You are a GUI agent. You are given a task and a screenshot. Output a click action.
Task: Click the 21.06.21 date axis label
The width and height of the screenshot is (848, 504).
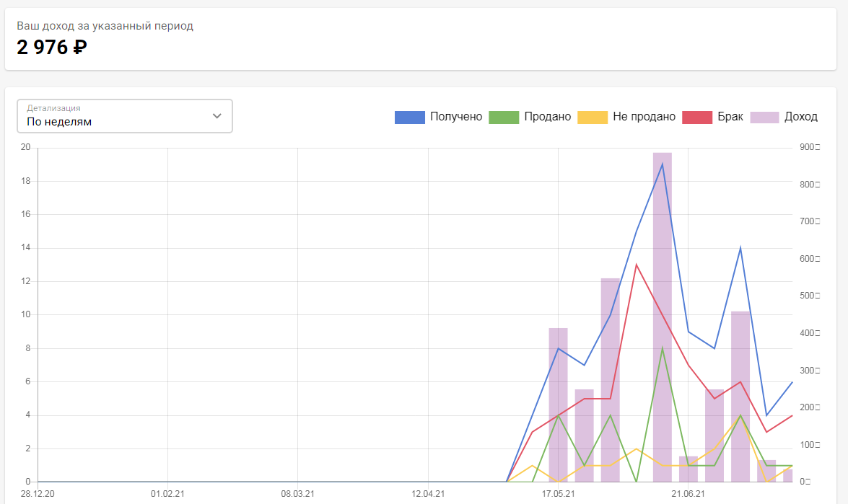point(688,494)
